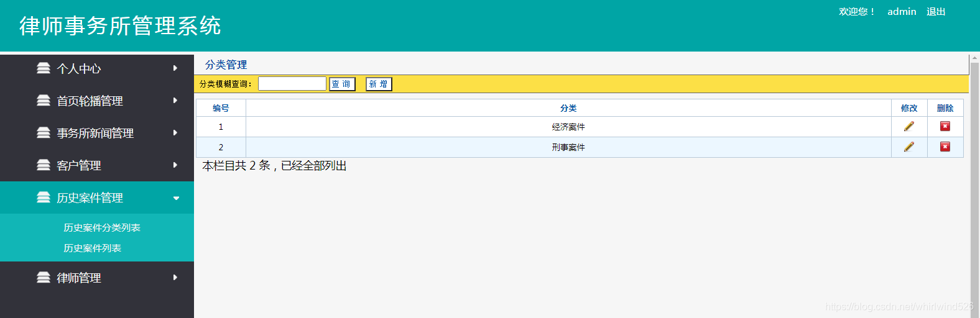Screen dimensions: 980x318
Task: Click the 分类管理 panel title
Action: 226,65
